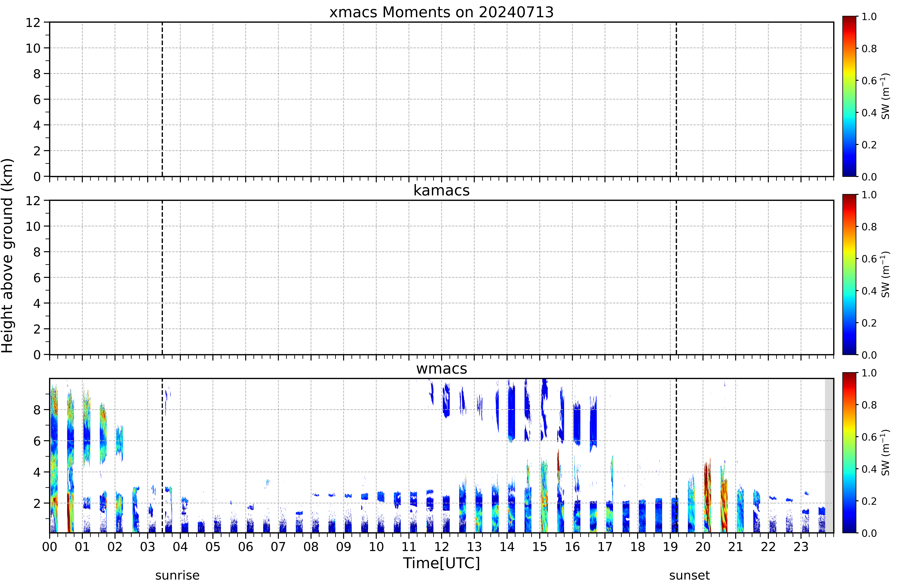Click the gray missing-data band at wmacs panel end
The image size is (897, 588).
tap(829, 456)
